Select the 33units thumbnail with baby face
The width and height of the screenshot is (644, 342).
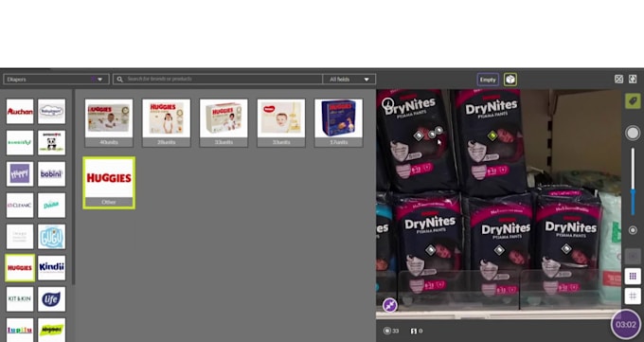point(281,122)
